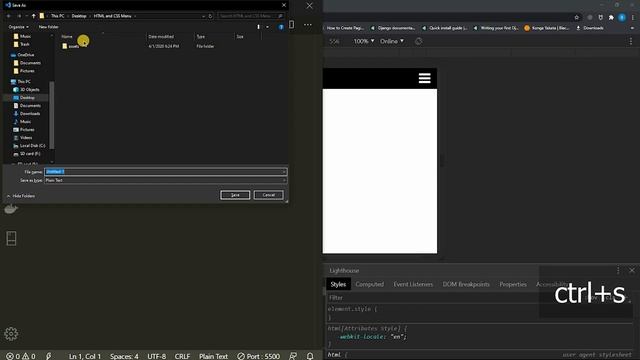Click the notifications bell in status bar
Screen dimensions: 640x360
pyautogui.click(x=310, y=356)
